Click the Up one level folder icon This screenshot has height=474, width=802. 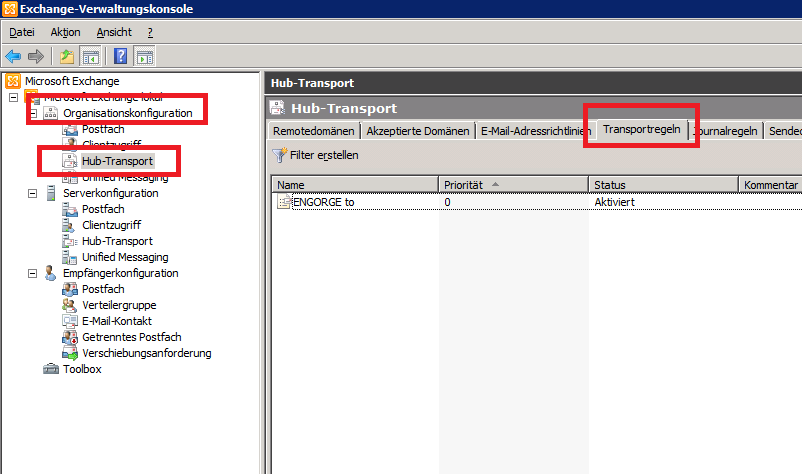coord(67,56)
